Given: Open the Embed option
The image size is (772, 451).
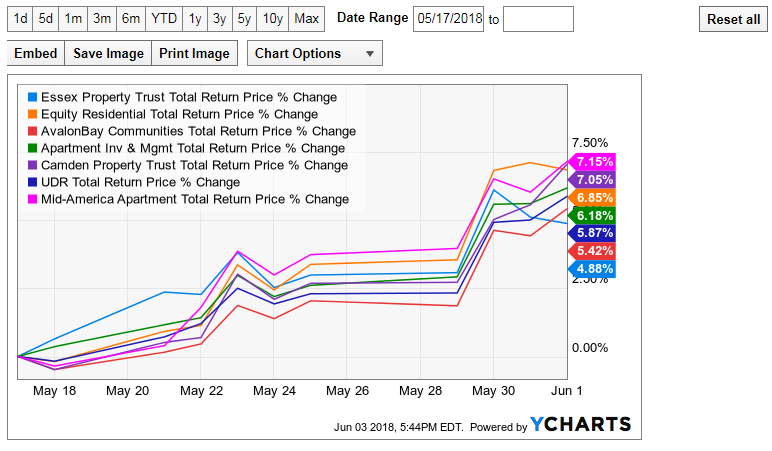Looking at the screenshot, I should 35,53.
